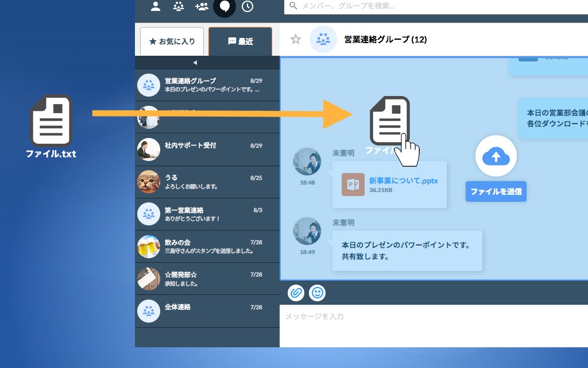
Task: Open the groups list icon
Action: click(179, 6)
